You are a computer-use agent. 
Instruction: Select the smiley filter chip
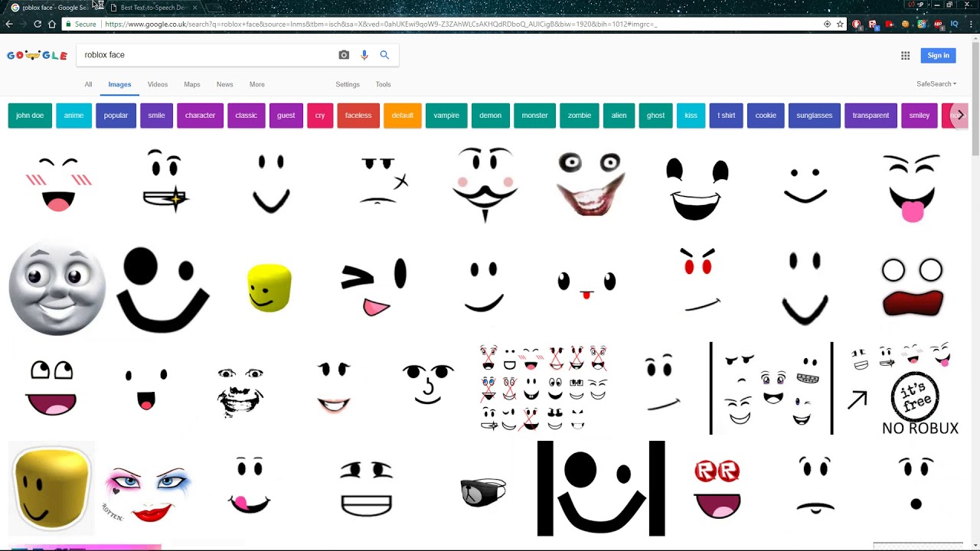pyautogui.click(x=920, y=116)
